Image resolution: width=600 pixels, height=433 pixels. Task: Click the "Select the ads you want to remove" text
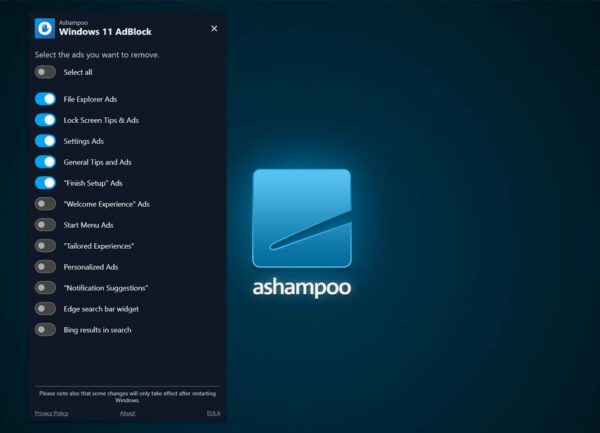(97, 55)
